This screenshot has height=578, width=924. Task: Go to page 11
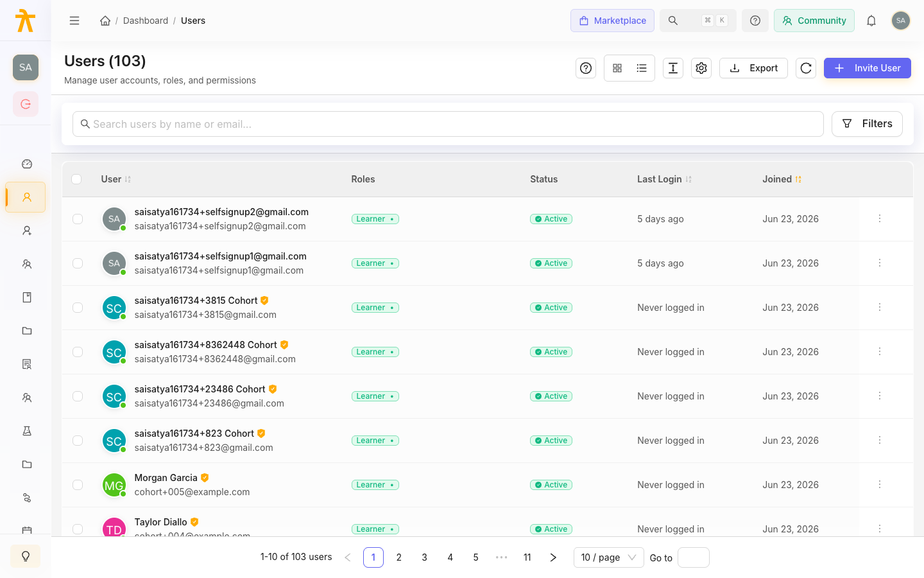(527, 557)
